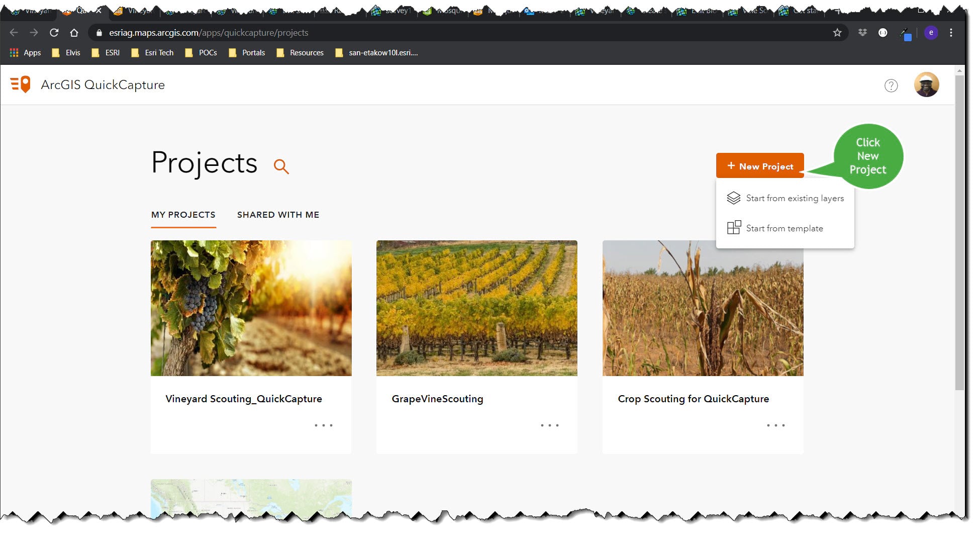Viewport: 980px width, 539px height.
Task: Open the san-etakow10l.esri bookmark folder
Action: pos(376,53)
